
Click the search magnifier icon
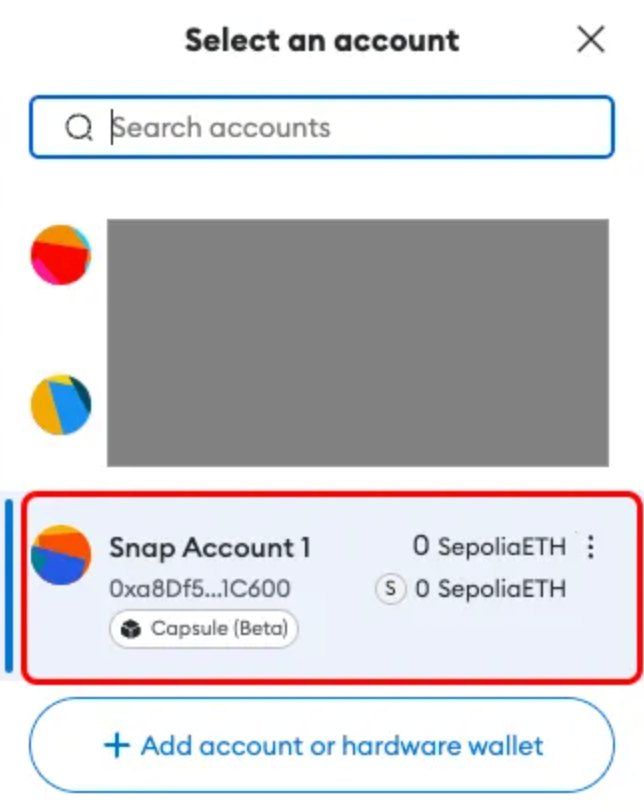point(79,127)
